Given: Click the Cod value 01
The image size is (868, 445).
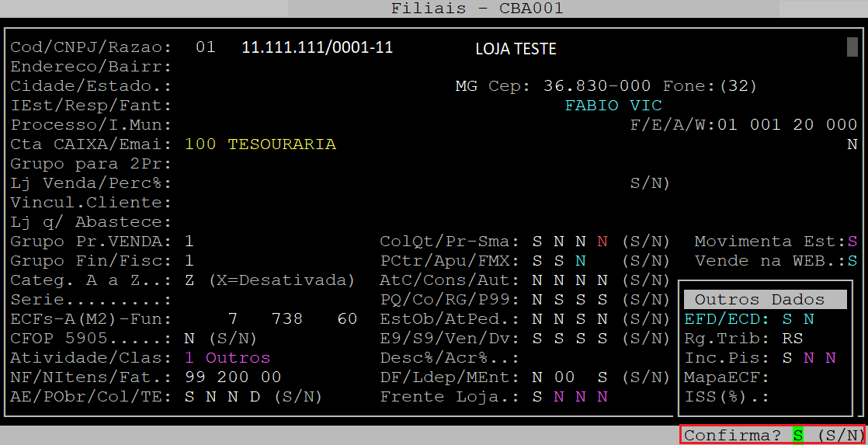Looking at the screenshot, I should (x=205, y=47).
